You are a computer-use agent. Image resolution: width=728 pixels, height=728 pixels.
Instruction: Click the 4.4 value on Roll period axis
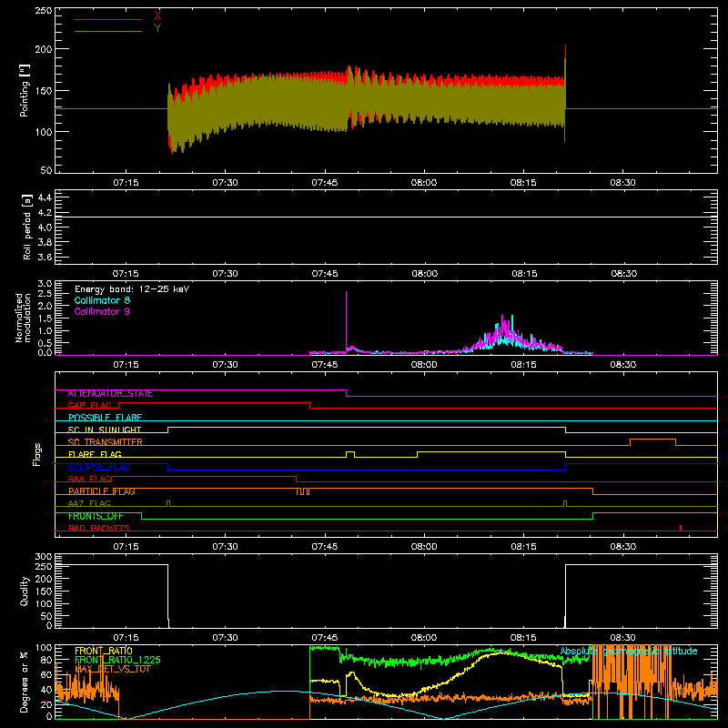click(45, 197)
